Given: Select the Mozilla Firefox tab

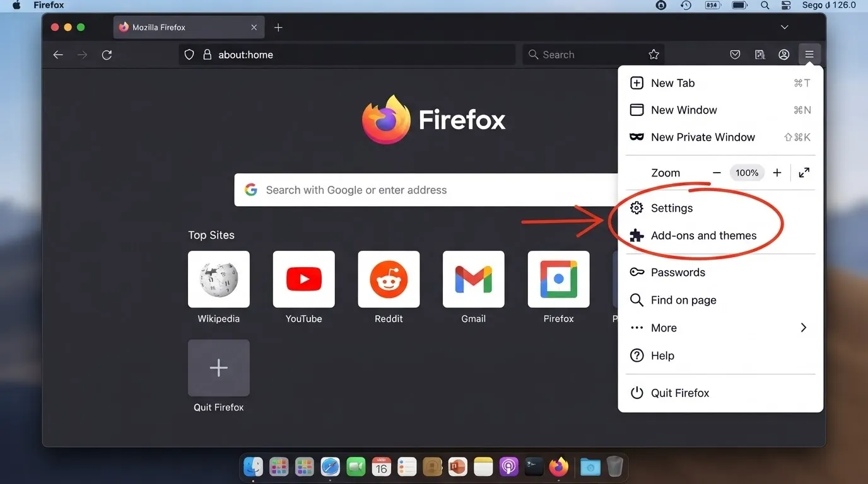Looking at the screenshot, I should [188, 28].
